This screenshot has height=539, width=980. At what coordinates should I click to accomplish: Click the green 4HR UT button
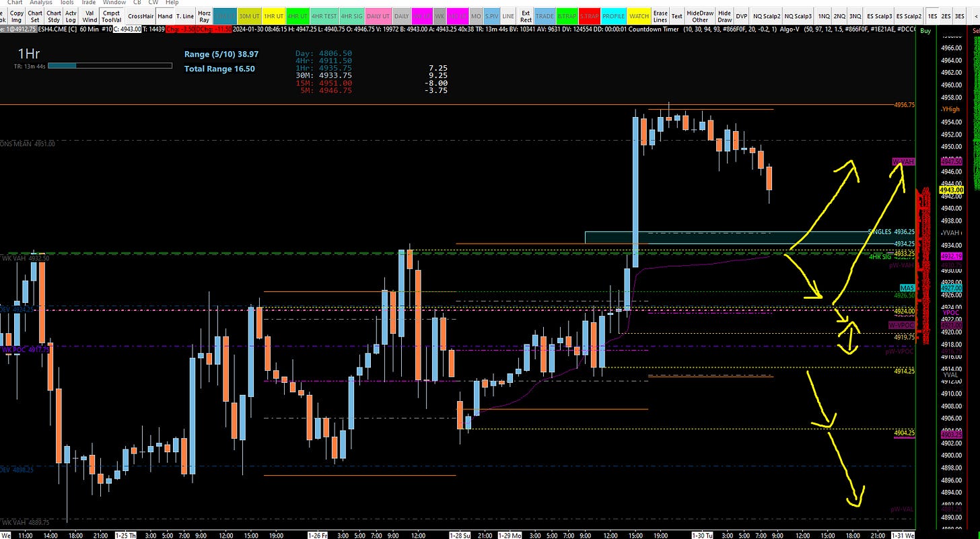pyautogui.click(x=298, y=16)
